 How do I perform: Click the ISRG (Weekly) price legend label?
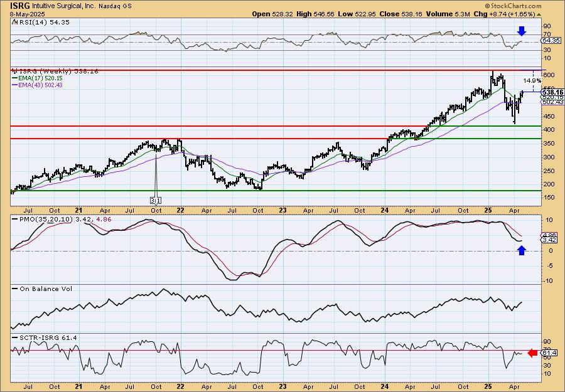click(x=58, y=72)
